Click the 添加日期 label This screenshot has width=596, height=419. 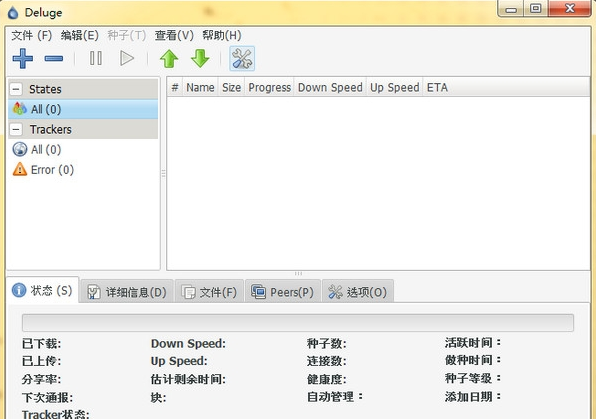coord(473,397)
